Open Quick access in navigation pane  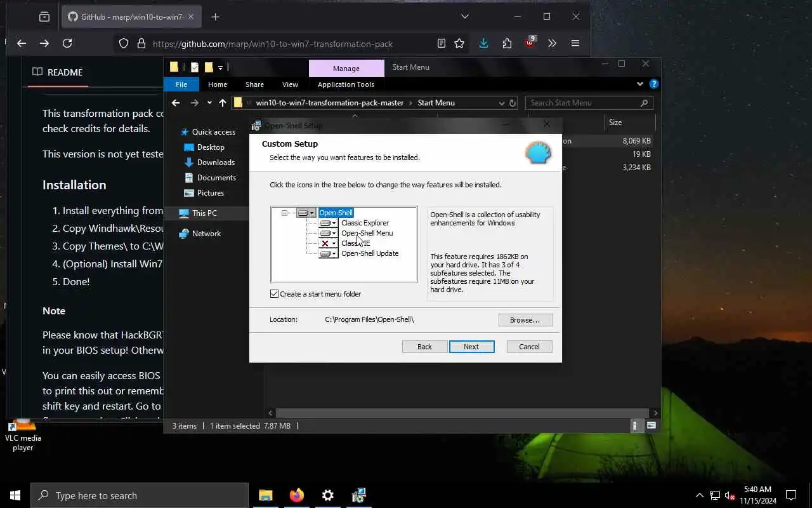[208, 132]
